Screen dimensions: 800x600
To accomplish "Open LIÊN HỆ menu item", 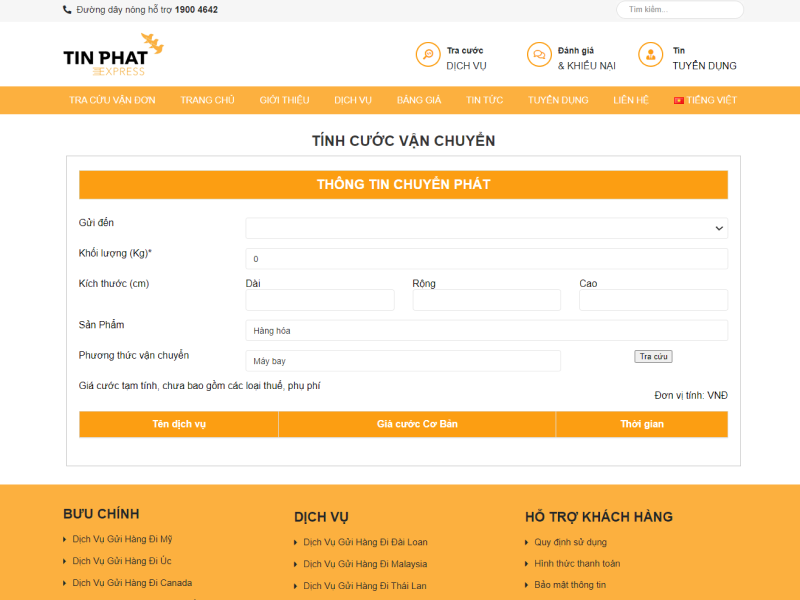I will 631,100.
